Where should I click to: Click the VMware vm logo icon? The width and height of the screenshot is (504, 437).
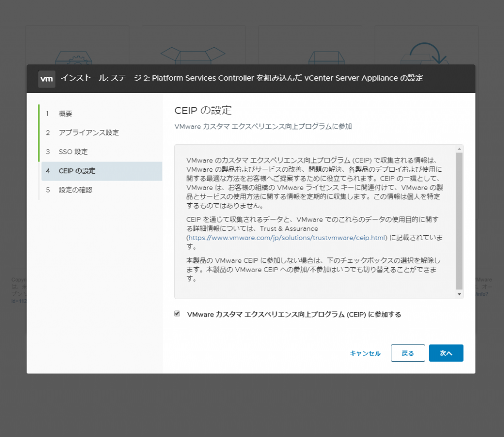pos(47,79)
